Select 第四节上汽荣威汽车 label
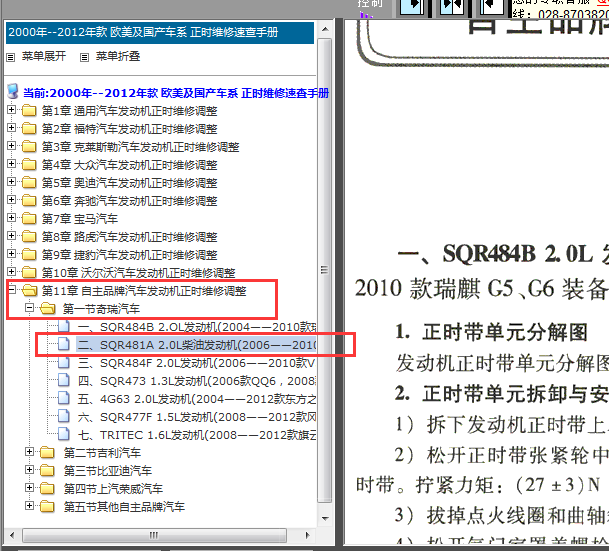 pyautogui.click(x=113, y=488)
